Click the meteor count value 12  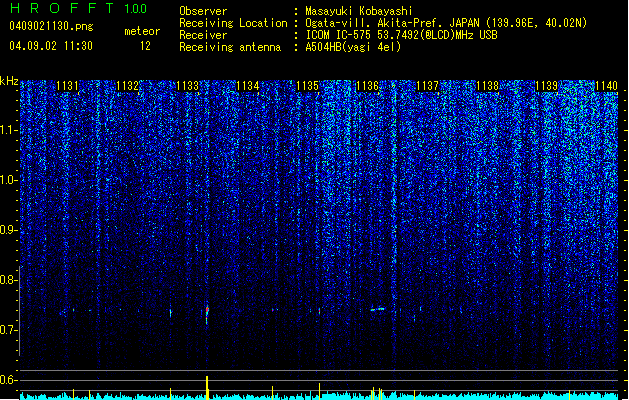[x=145, y=46]
